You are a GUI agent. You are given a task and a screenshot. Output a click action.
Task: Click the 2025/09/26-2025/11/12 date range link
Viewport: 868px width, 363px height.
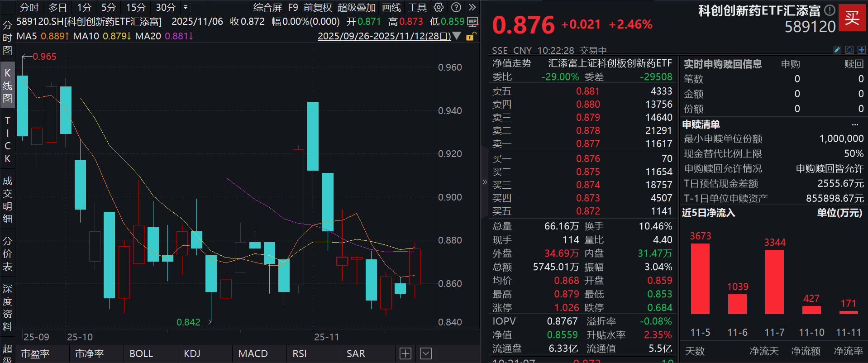click(x=384, y=36)
